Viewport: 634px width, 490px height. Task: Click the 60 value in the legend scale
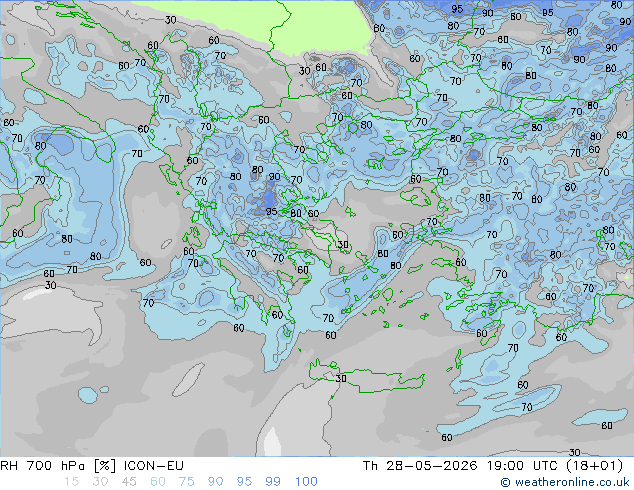click(158, 482)
